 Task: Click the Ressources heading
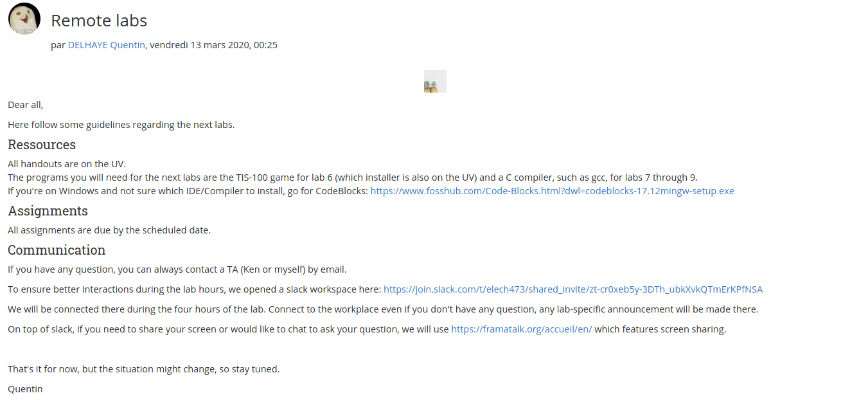tap(42, 145)
